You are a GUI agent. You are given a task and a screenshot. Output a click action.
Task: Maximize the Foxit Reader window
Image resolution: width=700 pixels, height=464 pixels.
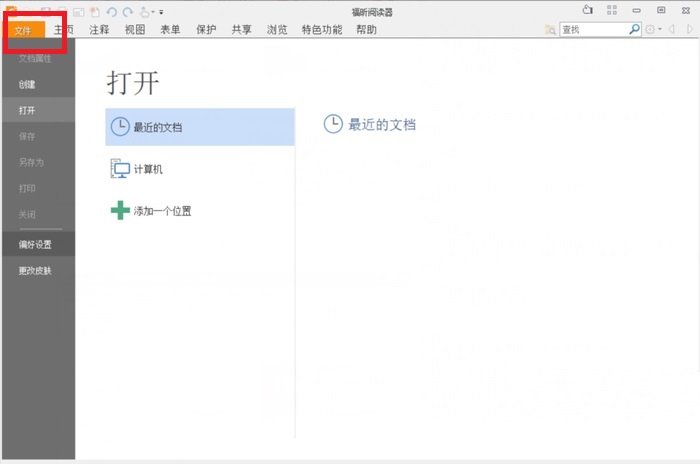pos(661,10)
